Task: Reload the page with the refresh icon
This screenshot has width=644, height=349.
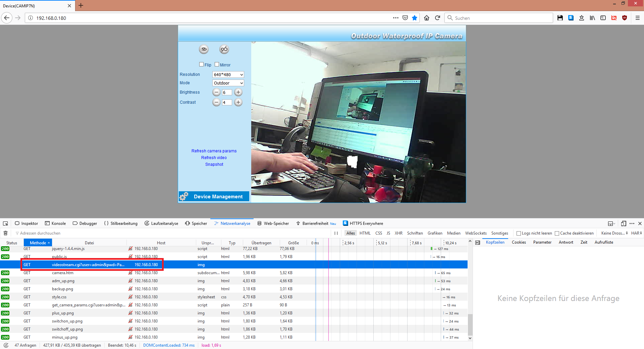Action: 437,18
